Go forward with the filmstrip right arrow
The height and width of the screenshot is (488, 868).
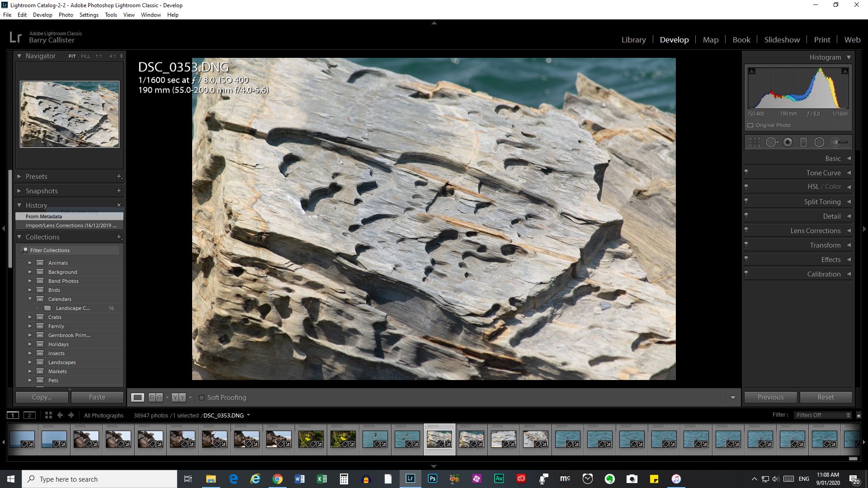click(71, 415)
